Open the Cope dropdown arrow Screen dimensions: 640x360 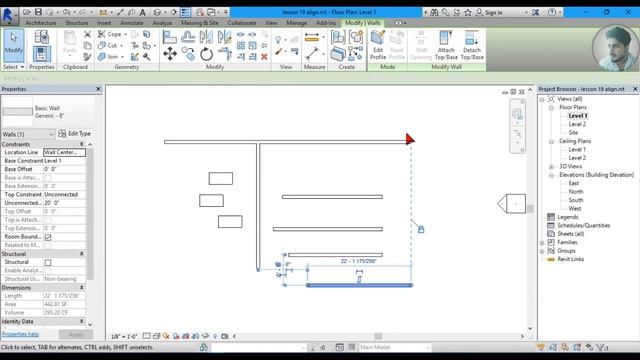click(x=126, y=34)
